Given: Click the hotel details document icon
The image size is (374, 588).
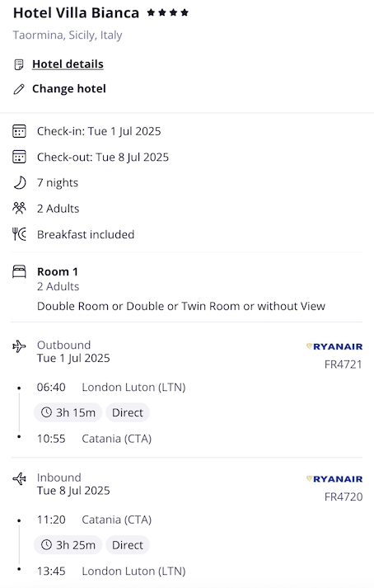Looking at the screenshot, I should pyautogui.click(x=19, y=64).
